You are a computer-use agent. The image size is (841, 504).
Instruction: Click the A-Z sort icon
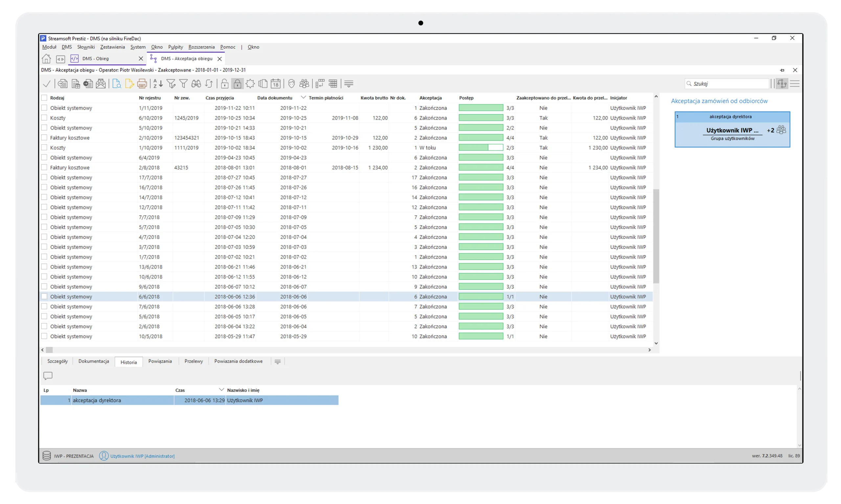pos(158,83)
